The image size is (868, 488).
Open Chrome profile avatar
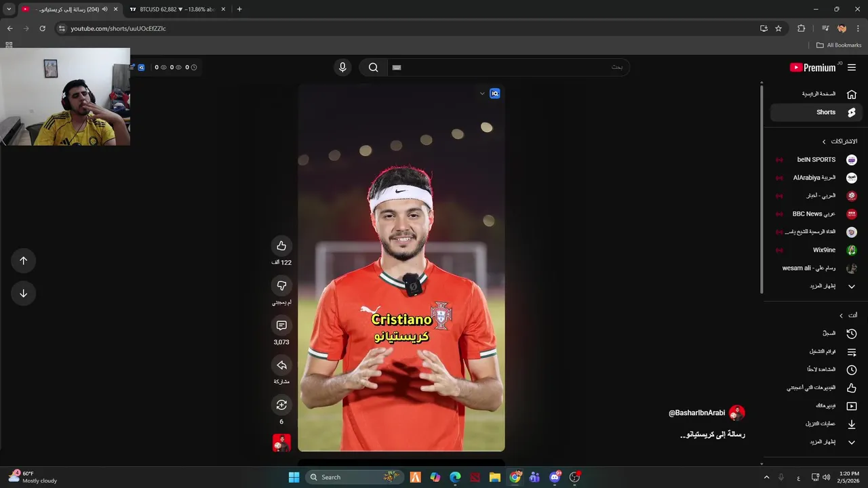click(x=842, y=28)
